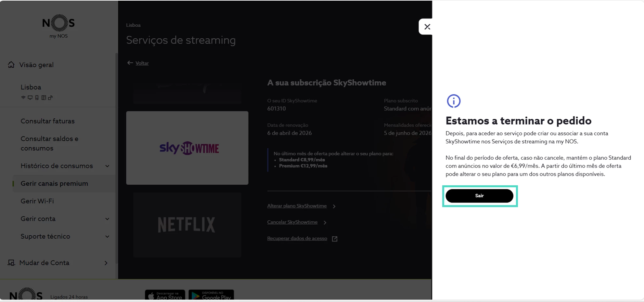Expand the Suporte técnico chevron
This screenshot has height=302, width=644.
point(107,237)
